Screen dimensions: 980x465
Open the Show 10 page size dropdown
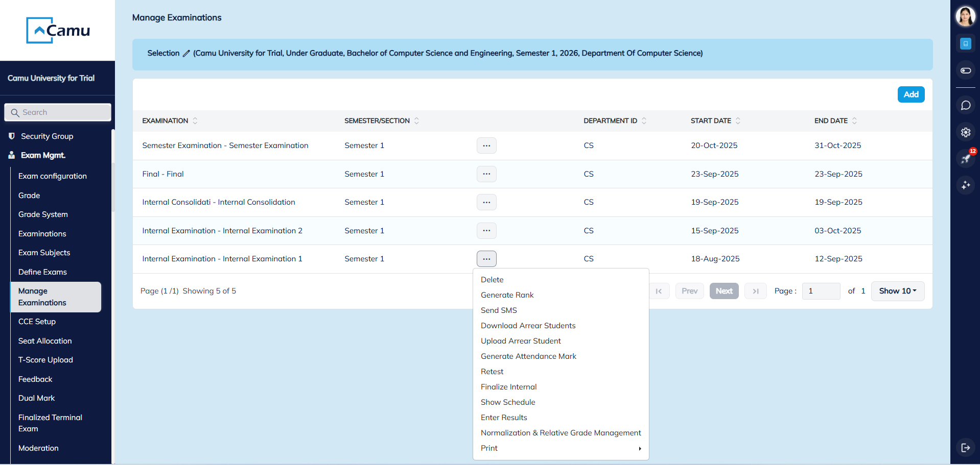click(897, 291)
